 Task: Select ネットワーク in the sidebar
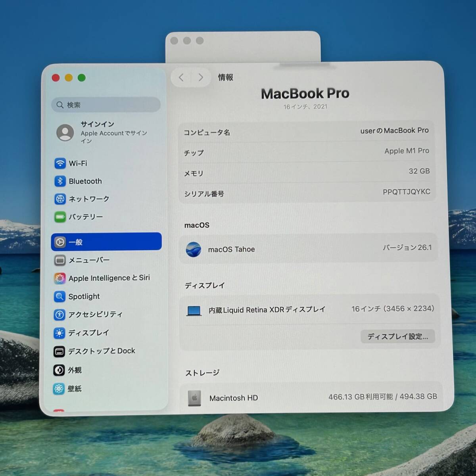[x=106, y=199]
